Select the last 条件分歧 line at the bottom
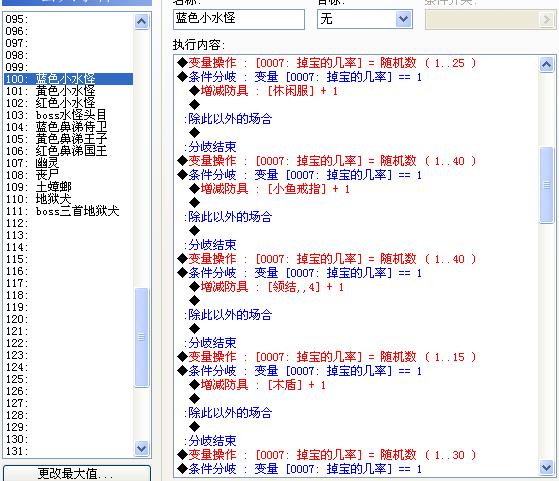 click(299, 469)
